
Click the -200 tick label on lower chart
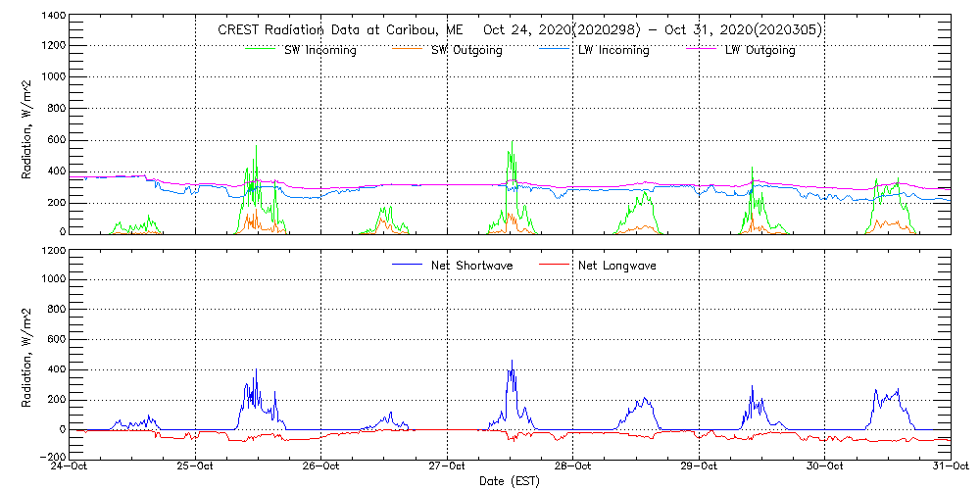pyautogui.click(x=54, y=456)
